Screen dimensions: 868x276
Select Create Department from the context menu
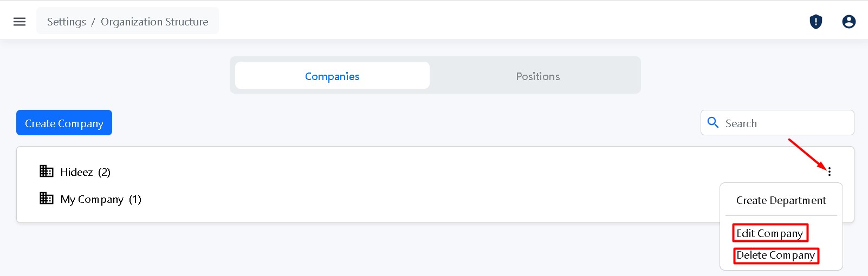coord(781,201)
